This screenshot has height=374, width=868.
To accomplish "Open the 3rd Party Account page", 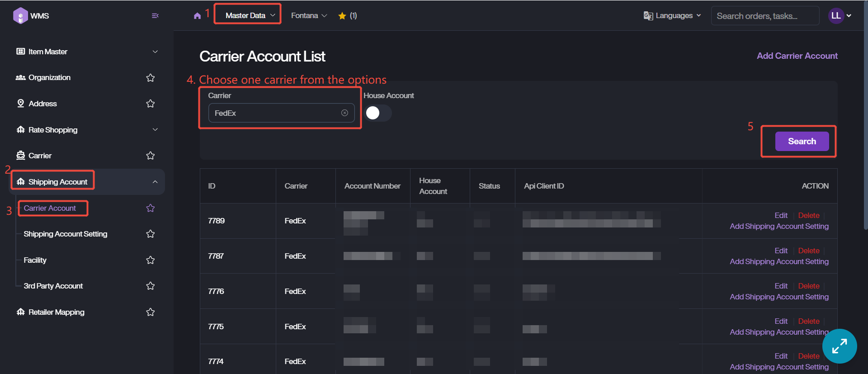I will coord(53,286).
